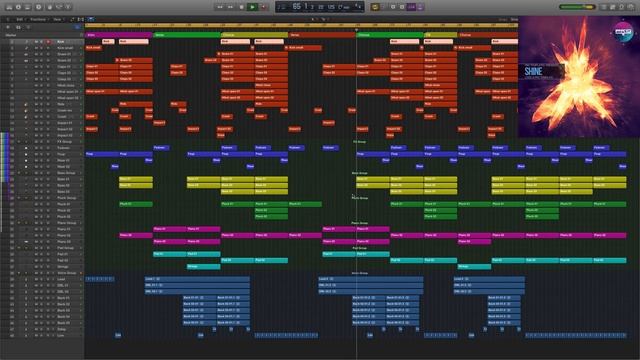Open the Library panel icon
Screen dimensions: 640x360
click(x=9, y=7)
